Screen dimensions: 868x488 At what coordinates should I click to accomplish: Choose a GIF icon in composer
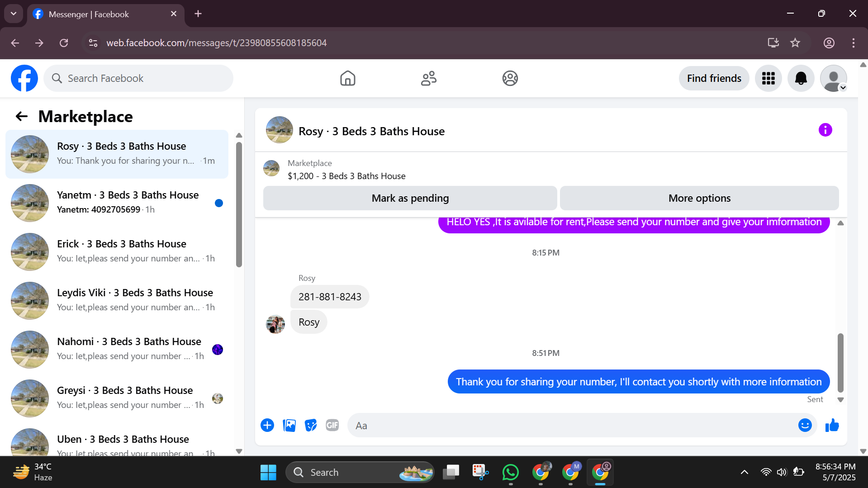tap(332, 425)
